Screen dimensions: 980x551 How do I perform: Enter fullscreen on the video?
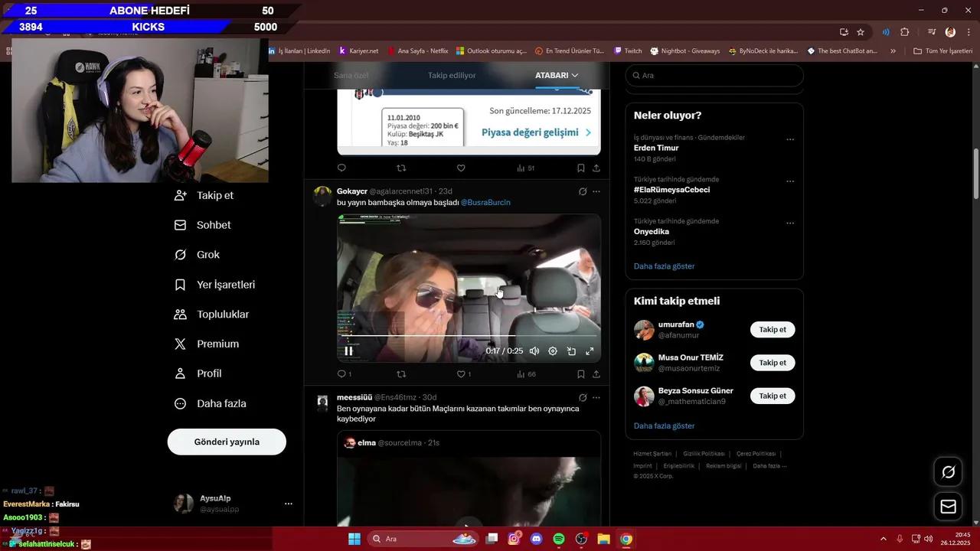pos(590,351)
